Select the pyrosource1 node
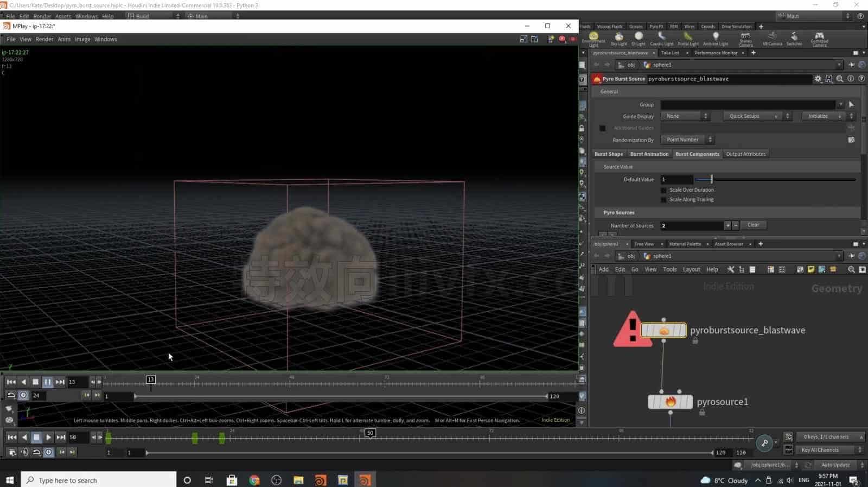Screen dimensions: 868x487 point(671,402)
